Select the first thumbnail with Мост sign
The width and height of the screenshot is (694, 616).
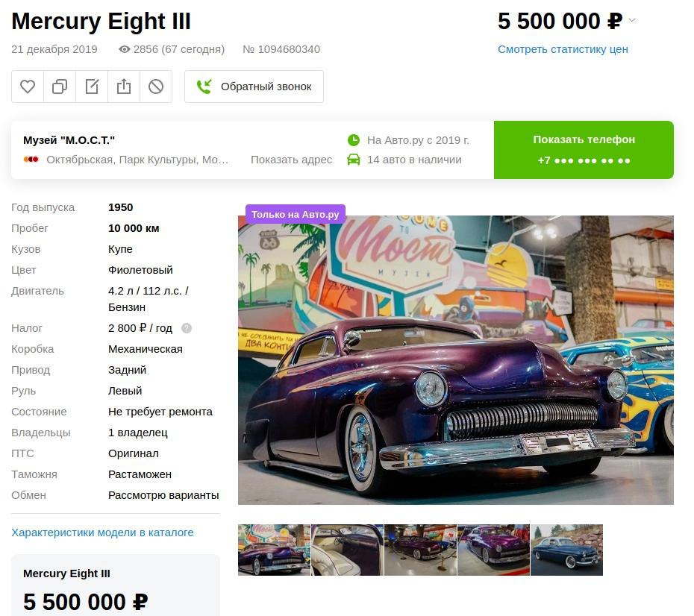click(x=274, y=550)
